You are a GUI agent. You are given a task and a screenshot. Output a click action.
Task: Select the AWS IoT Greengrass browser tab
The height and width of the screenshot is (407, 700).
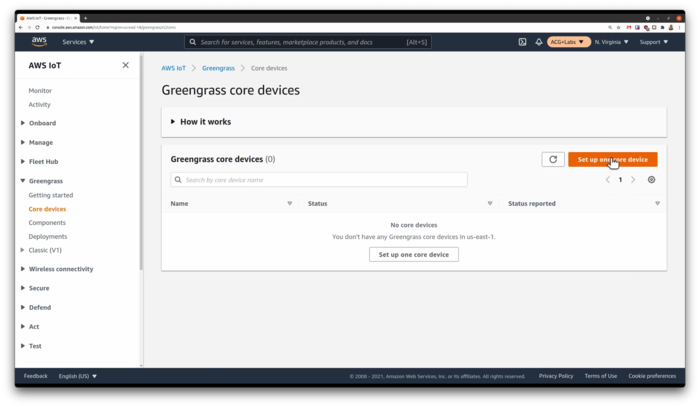(x=48, y=18)
